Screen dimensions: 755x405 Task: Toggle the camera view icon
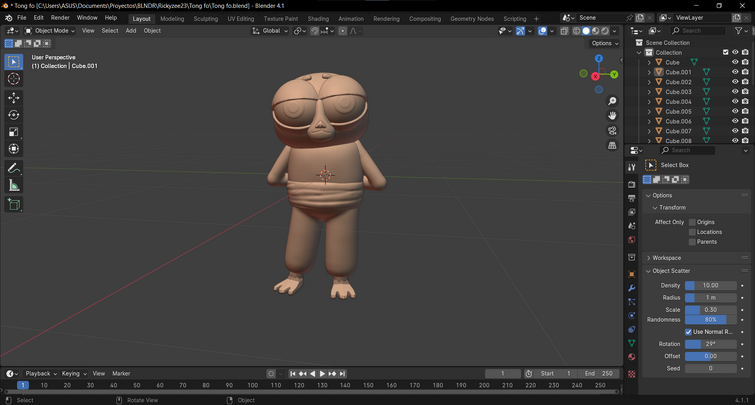coord(612,131)
